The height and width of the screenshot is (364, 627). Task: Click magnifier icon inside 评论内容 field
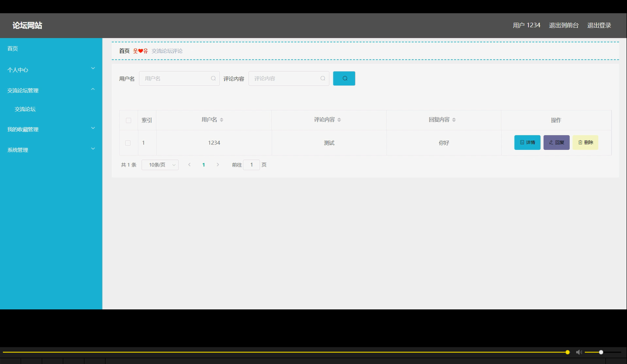click(323, 78)
